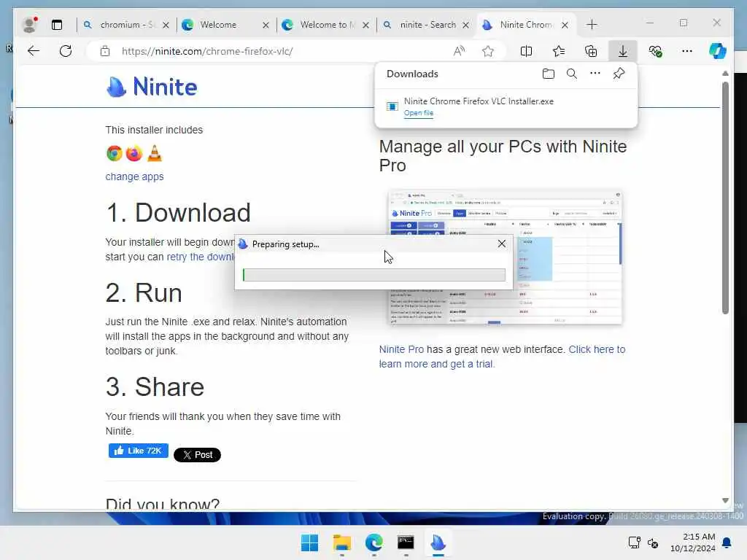Open file link for Ninite installer
This screenshot has width=747, height=560.
[418, 113]
